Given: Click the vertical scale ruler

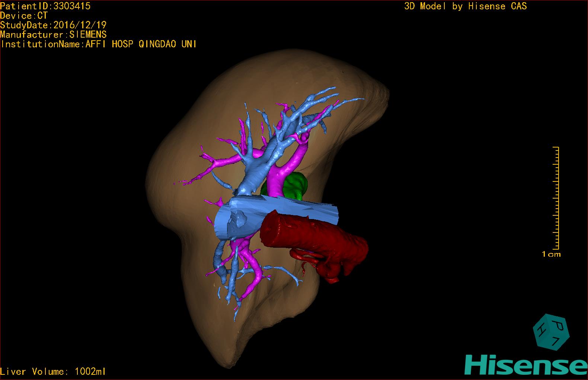Looking at the screenshot, I should (x=556, y=197).
